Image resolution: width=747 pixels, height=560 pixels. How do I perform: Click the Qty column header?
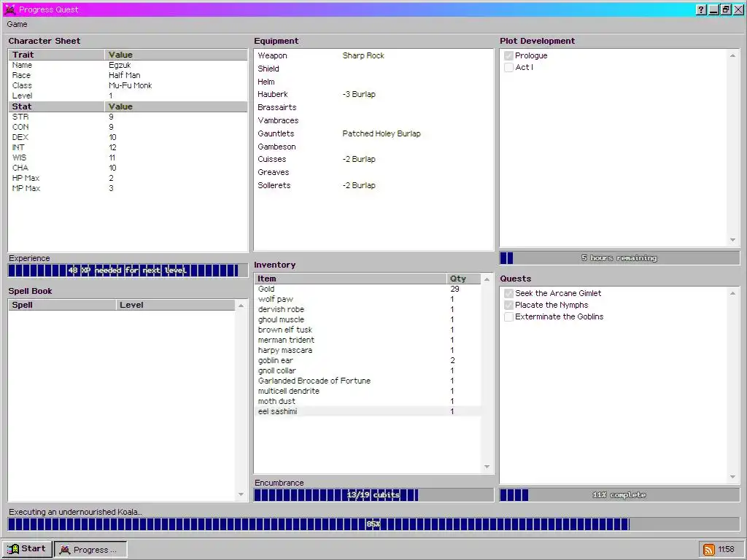coord(463,279)
